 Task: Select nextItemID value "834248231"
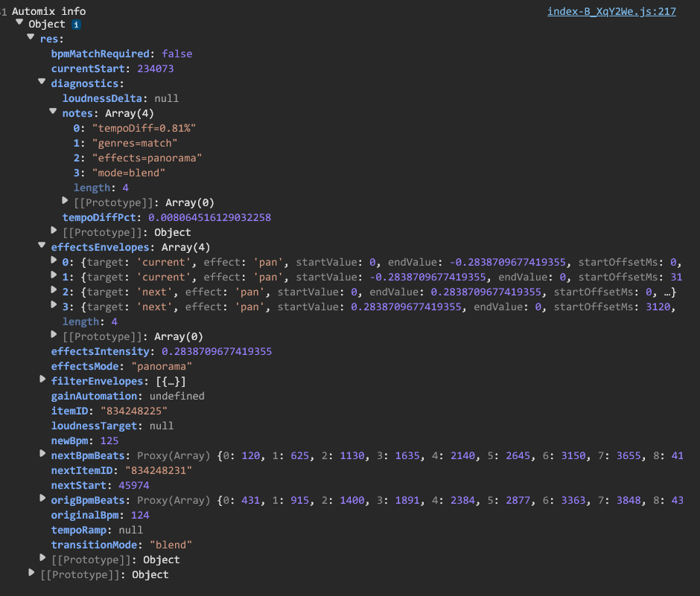tap(159, 471)
